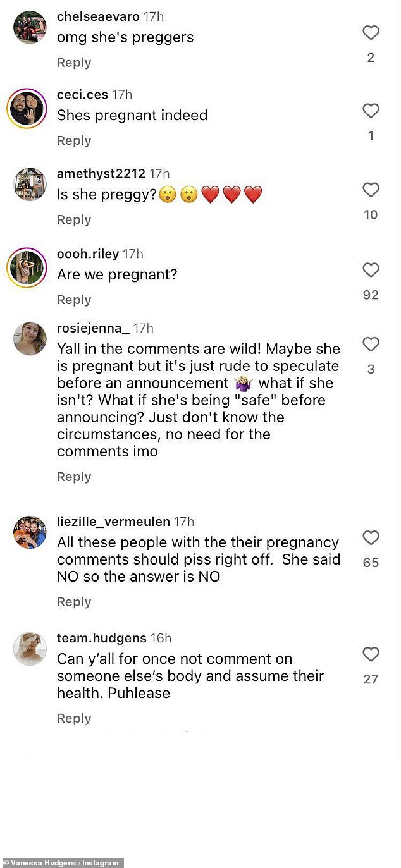401x868 pixels.
Task: Tap heart on ceci.ces comment
Action: pos(371,111)
